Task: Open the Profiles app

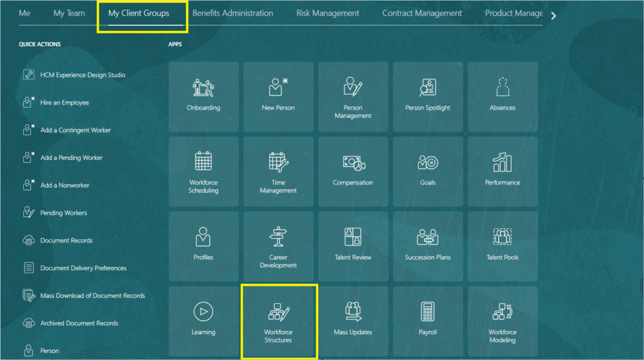Action: [203, 246]
